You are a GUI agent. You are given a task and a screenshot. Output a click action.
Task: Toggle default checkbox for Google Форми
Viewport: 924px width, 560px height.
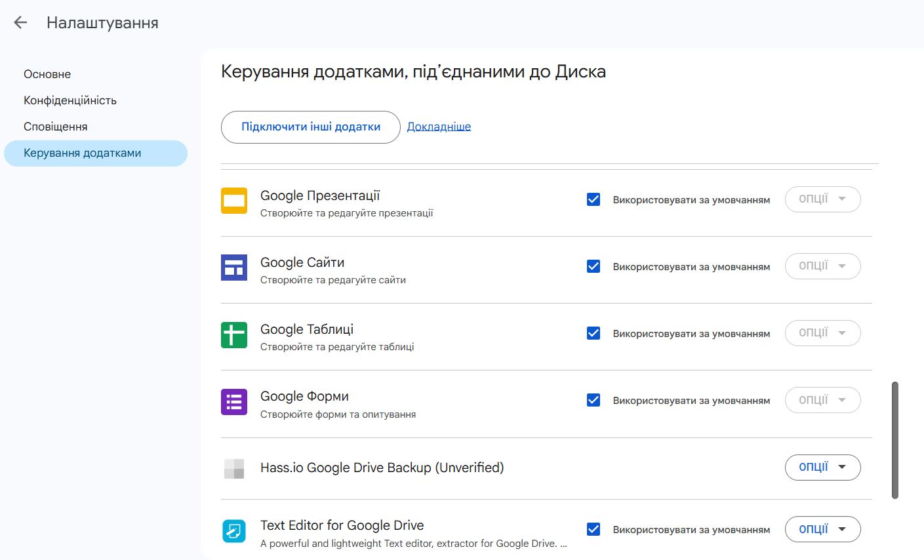coord(593,400)
